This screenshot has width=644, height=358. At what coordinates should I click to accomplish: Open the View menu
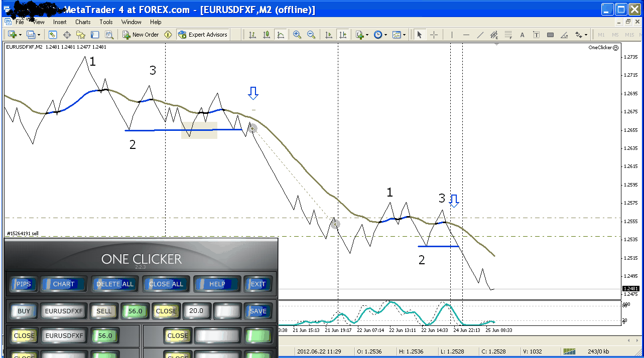(x=38, y=22)
